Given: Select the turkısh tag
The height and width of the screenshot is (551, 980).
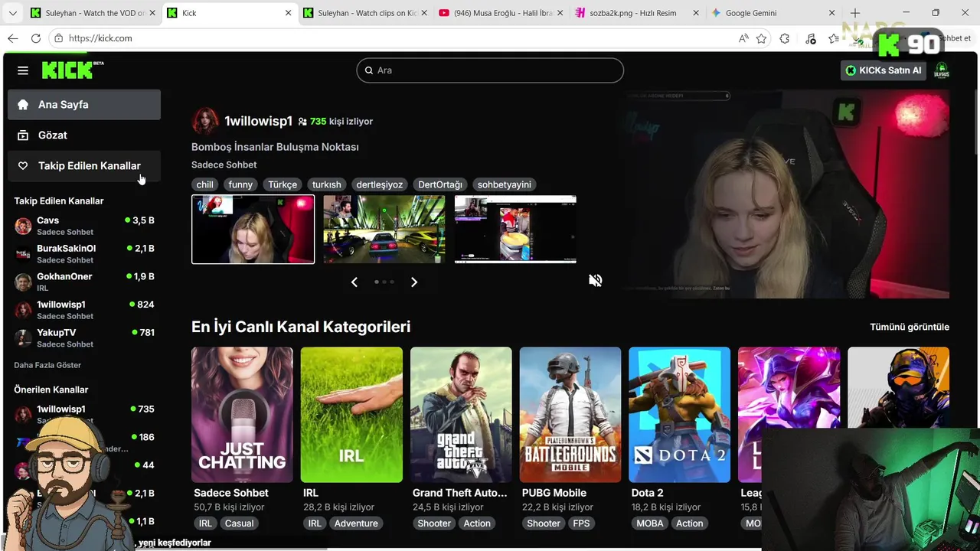Looking at the screenshot, I should click(327, 184).
